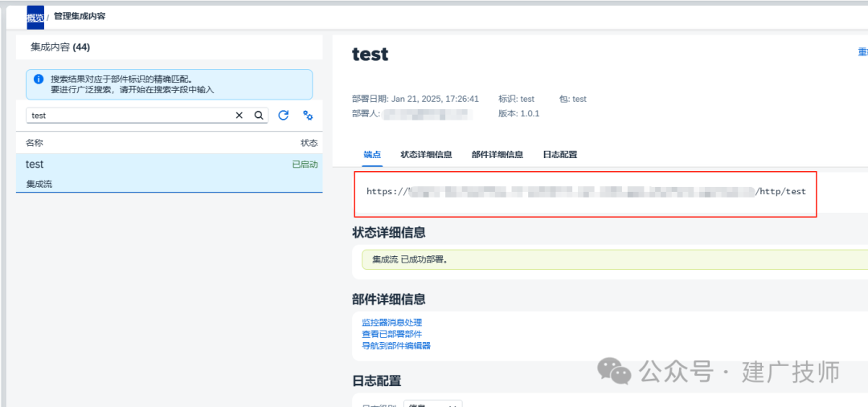Screen dimensions: 868x407
Task: Click the 状态 column header
Action: pyautogui.click(x=309, y=143)
